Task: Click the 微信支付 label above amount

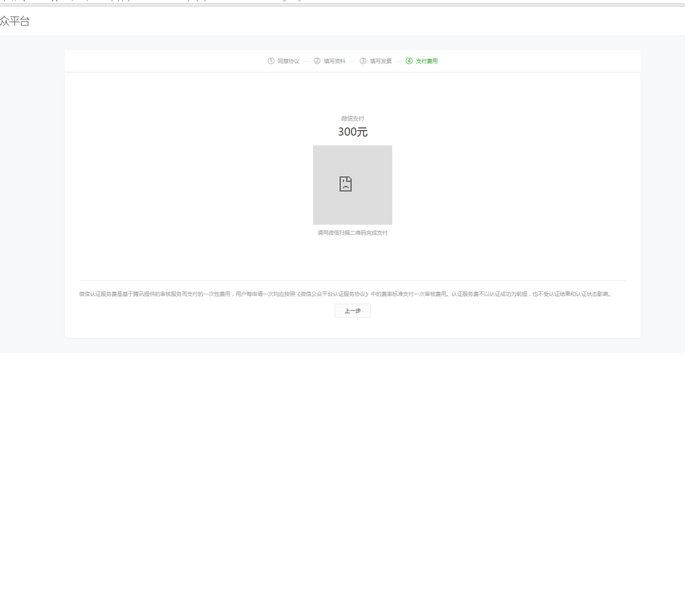Action: click(352, 119)
